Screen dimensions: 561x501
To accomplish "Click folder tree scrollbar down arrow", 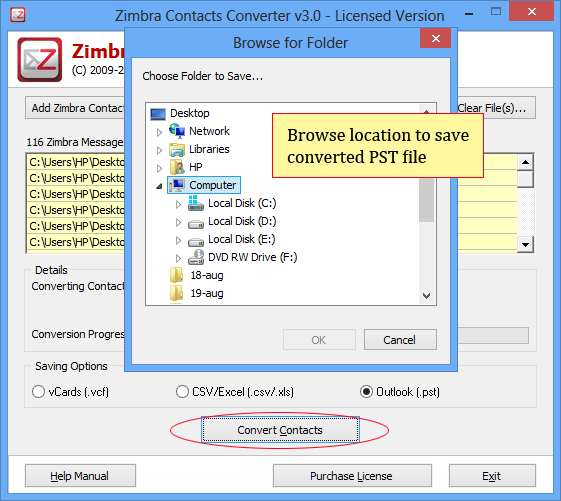I will pyautogui.click(x=426, y=296).
